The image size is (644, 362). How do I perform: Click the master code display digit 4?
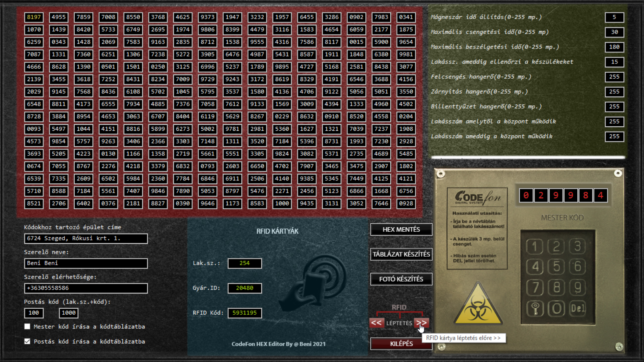[x=601, y=196]
